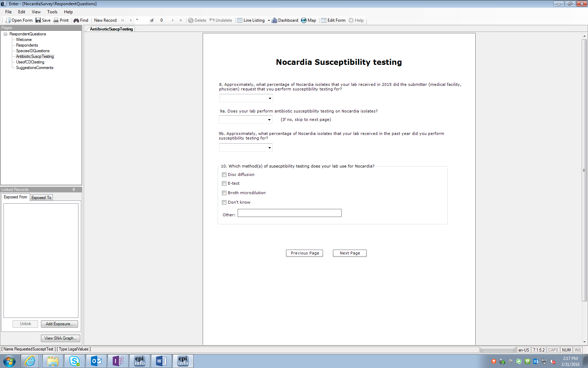The image size is (588, 368).
Task: Collapse the RespondentQuestions tree node
Action: tap(6, 34)
